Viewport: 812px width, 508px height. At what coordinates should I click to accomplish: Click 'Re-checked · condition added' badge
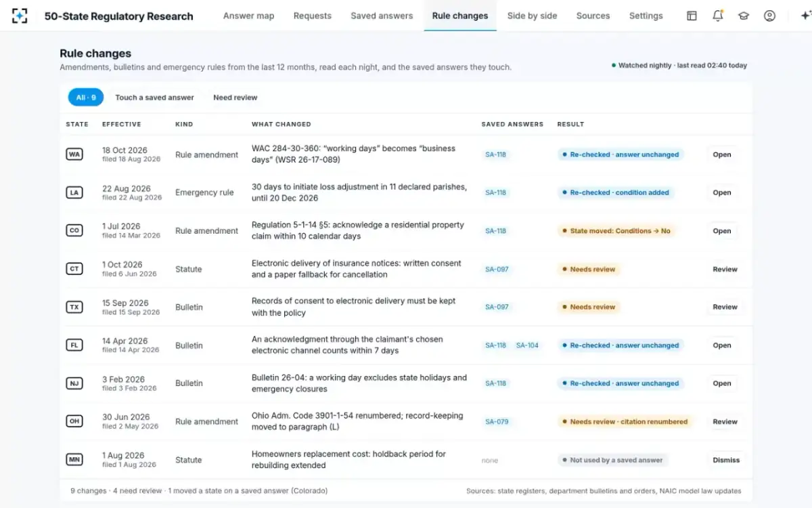coord(616,192)
